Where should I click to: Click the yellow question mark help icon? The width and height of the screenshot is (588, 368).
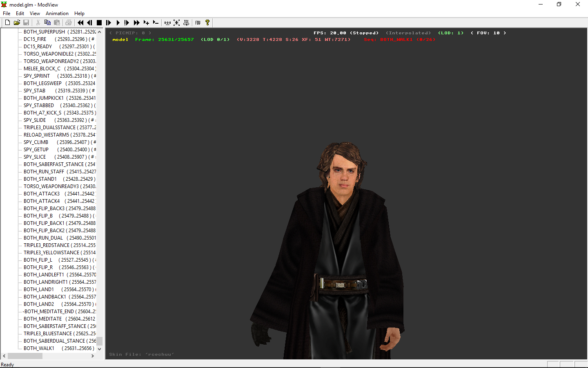point(207,22)
